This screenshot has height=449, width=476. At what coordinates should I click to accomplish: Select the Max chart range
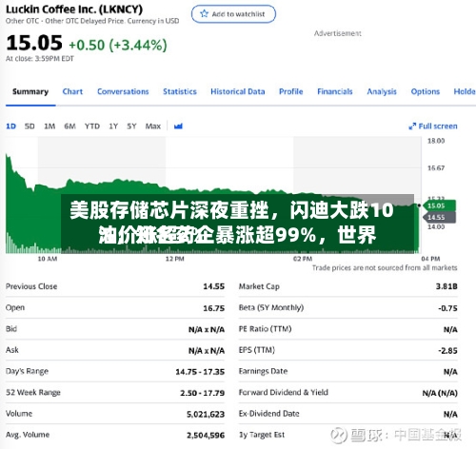pos(153,127)
